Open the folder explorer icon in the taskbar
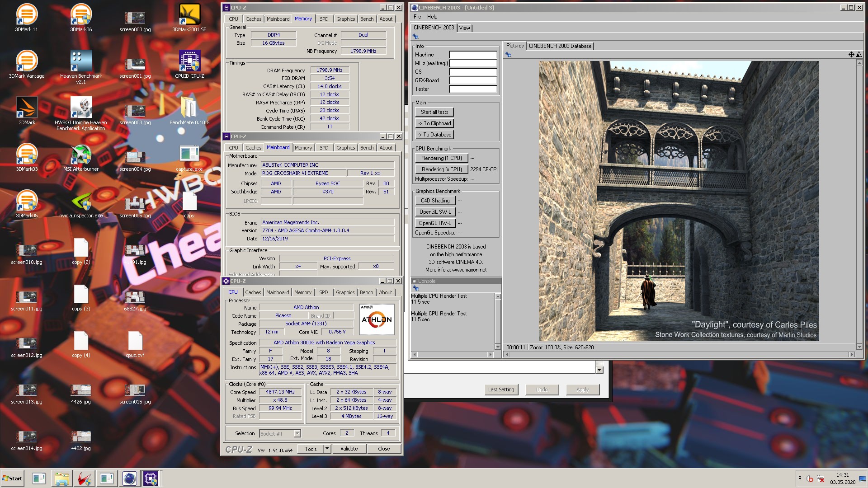Viewport: 868px width, 488px height. pyautogui.click(x=62, y=478)
